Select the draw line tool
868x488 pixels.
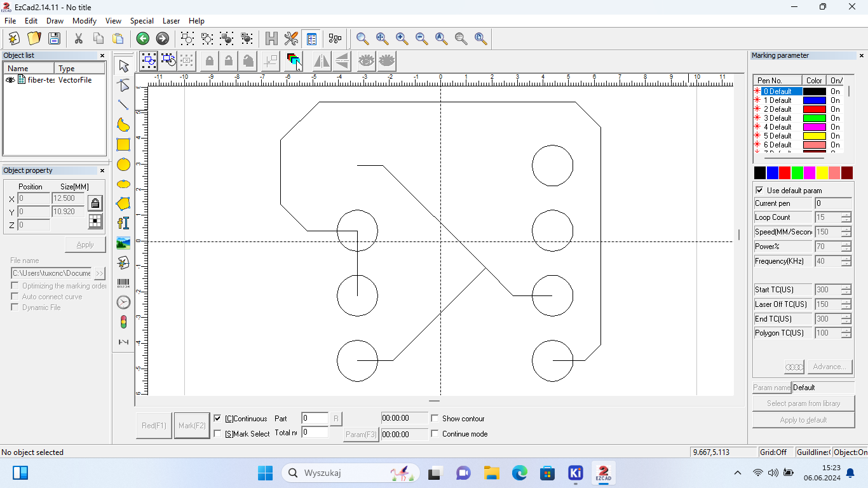(124, 105)
